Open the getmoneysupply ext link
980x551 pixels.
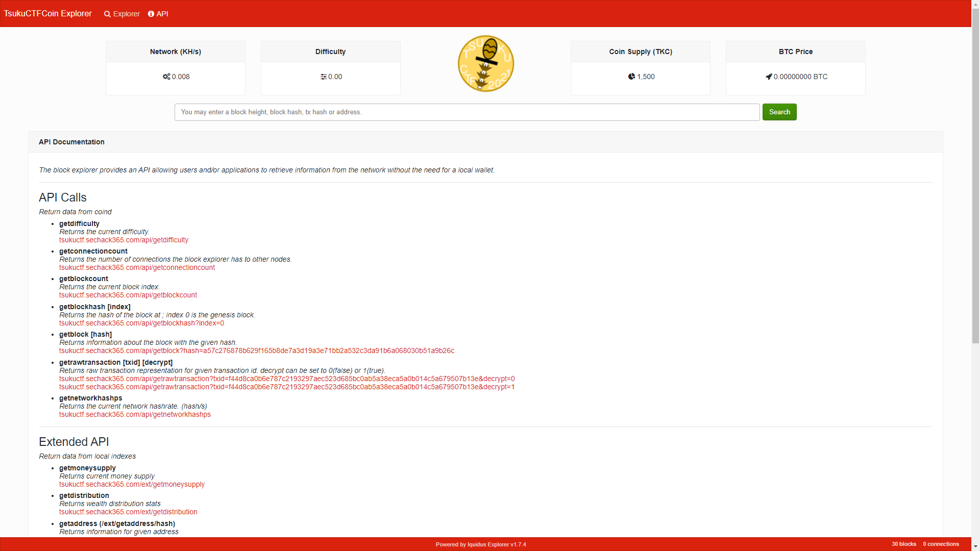[132, 484]
